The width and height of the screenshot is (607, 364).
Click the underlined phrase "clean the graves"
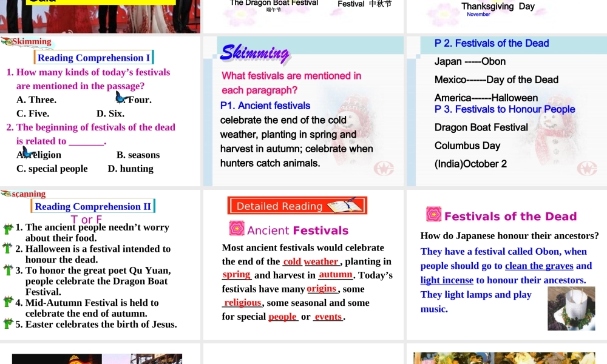539,266
